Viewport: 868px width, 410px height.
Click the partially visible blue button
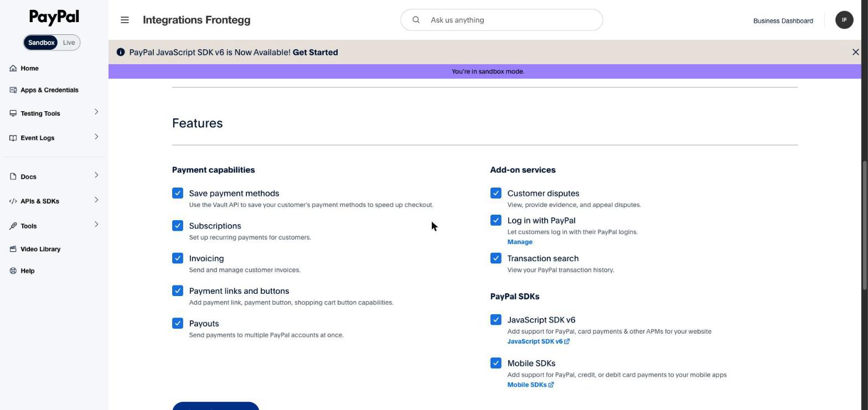[x=216, y=406]
